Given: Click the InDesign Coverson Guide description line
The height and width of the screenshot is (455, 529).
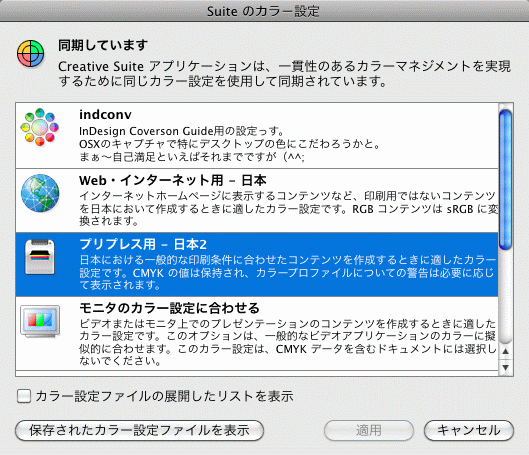Looking at the screenshot, I should coord(182,131).
